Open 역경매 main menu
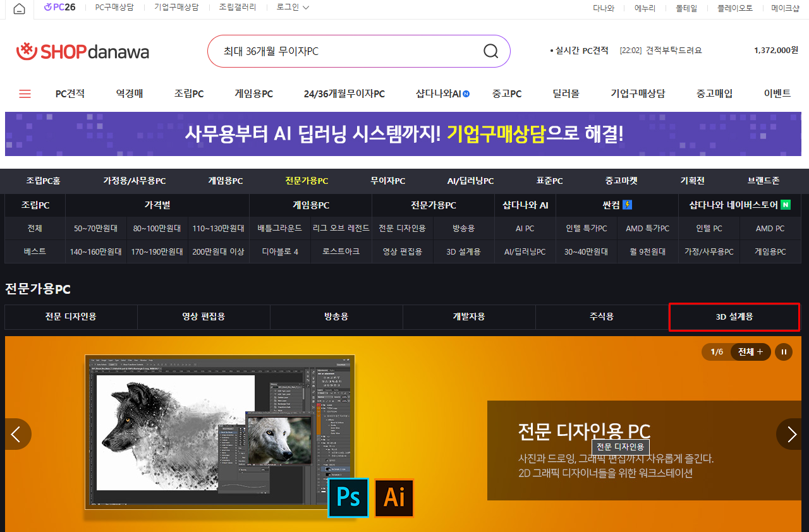This screenshot has width=809, height=532. [130, 94]
